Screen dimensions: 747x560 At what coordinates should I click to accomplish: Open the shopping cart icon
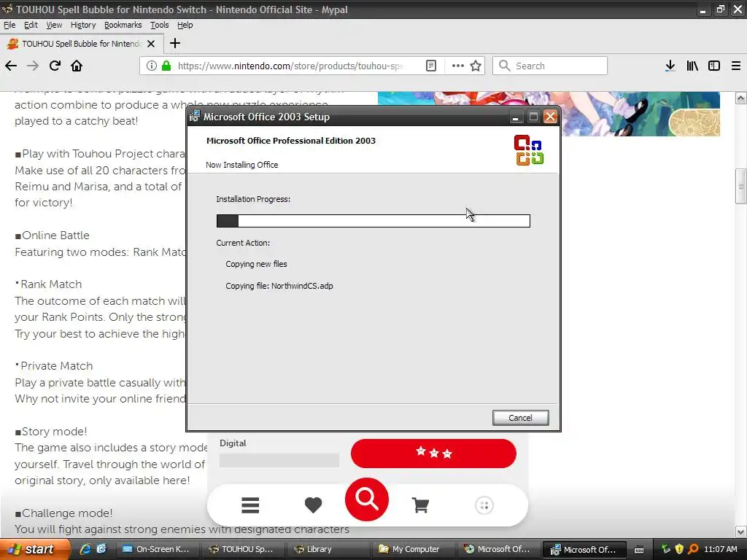[x=420, y=505]
